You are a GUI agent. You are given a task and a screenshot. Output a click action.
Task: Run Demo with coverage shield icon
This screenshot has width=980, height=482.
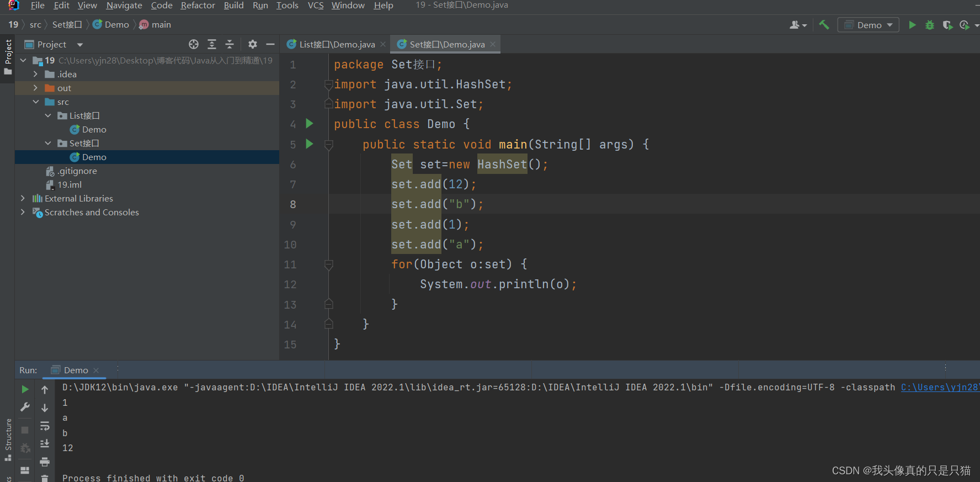point(947,25)
